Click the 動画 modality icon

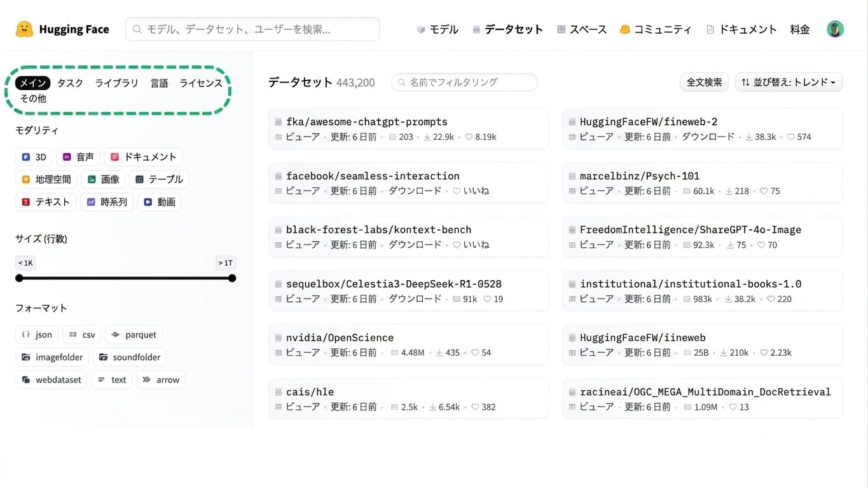click(x=148, y=202)
